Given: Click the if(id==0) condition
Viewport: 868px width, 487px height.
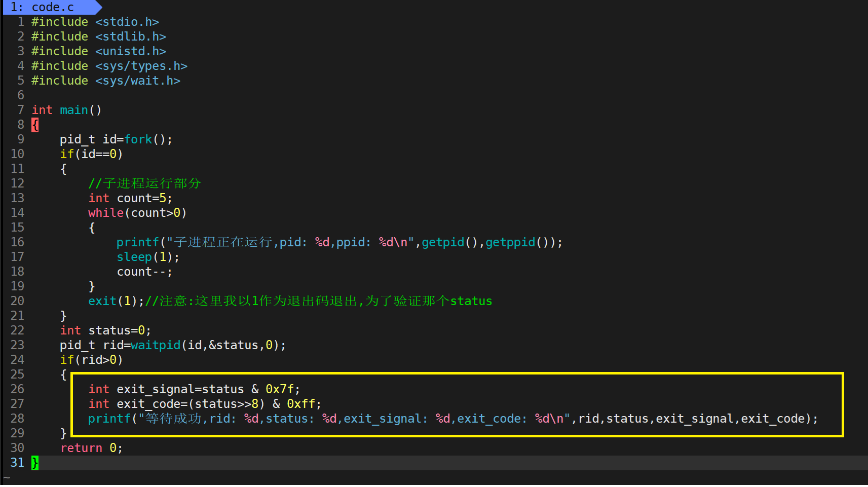Looking at the screenshot, I should tap(91, 154).
